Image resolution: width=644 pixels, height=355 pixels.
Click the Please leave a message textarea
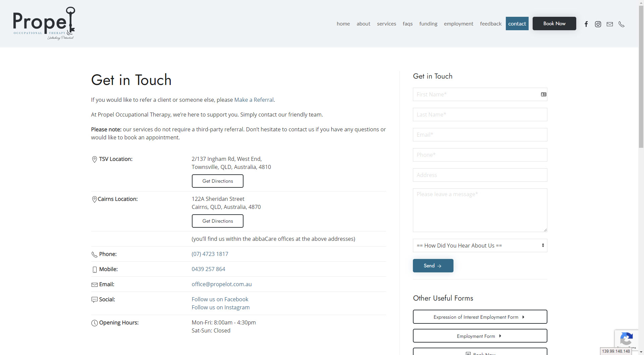tap(480, 210)
